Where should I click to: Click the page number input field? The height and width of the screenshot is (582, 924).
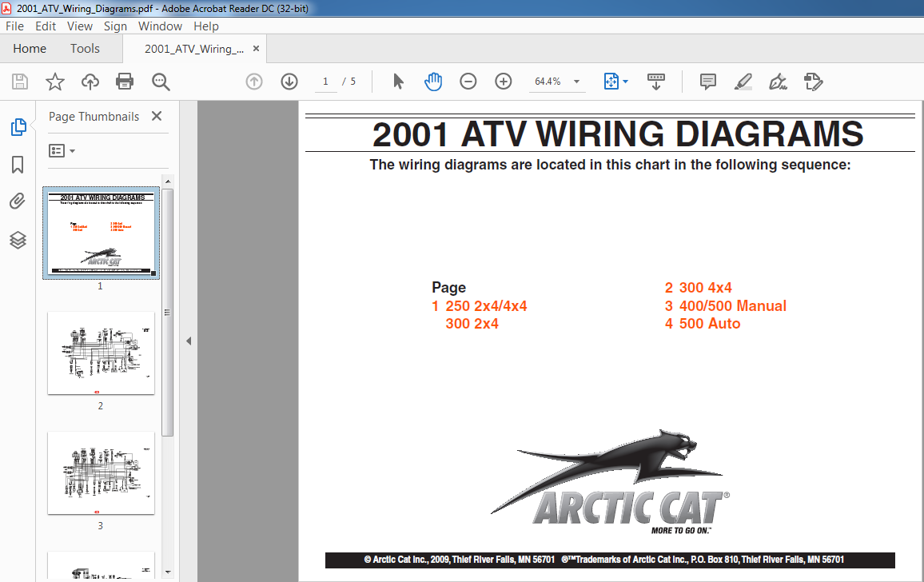tap(325, 82)
